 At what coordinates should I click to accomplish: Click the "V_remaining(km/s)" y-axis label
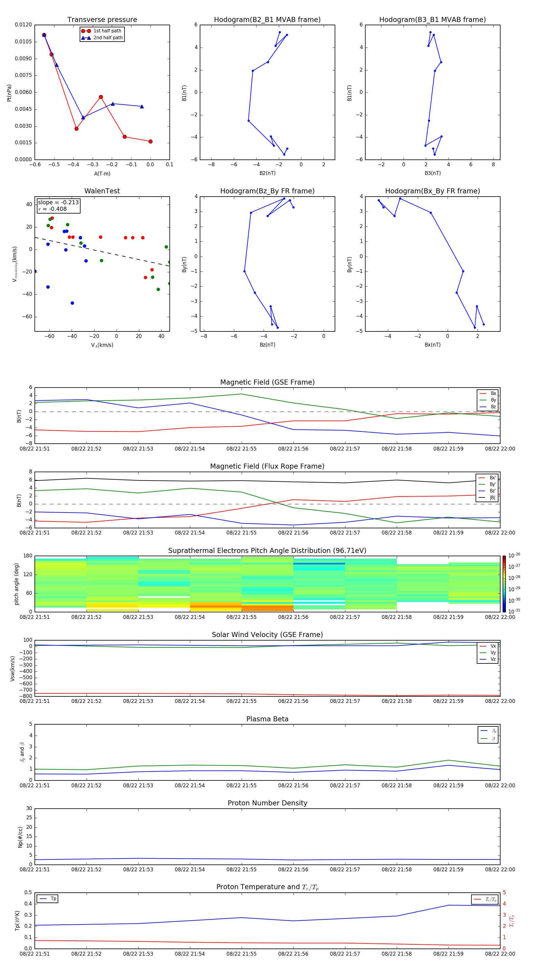point(15,264)
